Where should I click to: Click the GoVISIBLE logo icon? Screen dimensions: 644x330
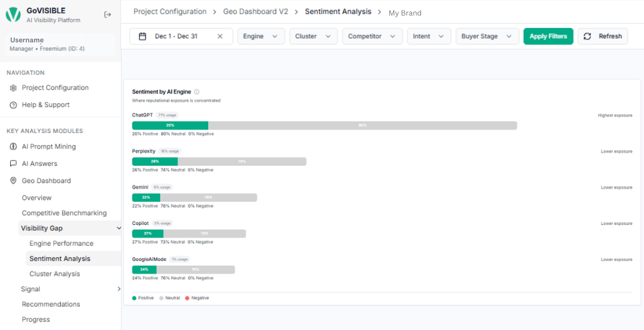tap(13, 15)
